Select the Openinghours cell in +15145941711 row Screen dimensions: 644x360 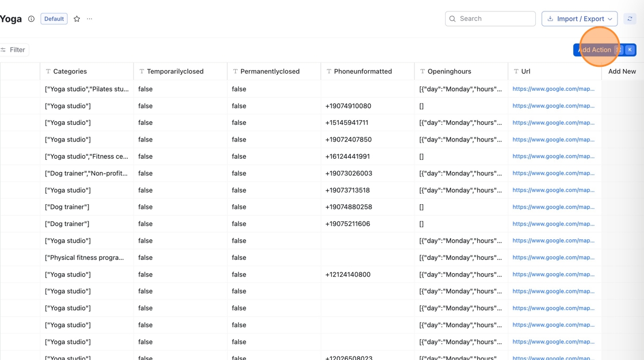pos(461,123)
